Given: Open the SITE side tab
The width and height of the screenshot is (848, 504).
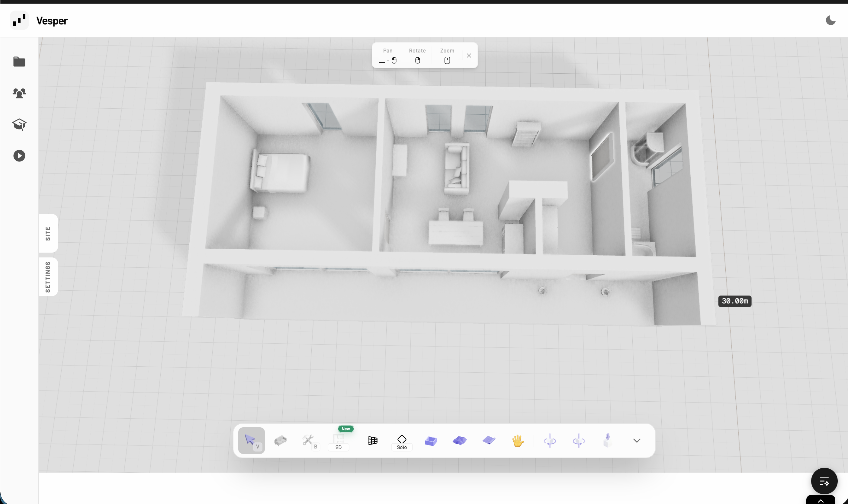Looking at the screenshot, I should click(48, 233).
